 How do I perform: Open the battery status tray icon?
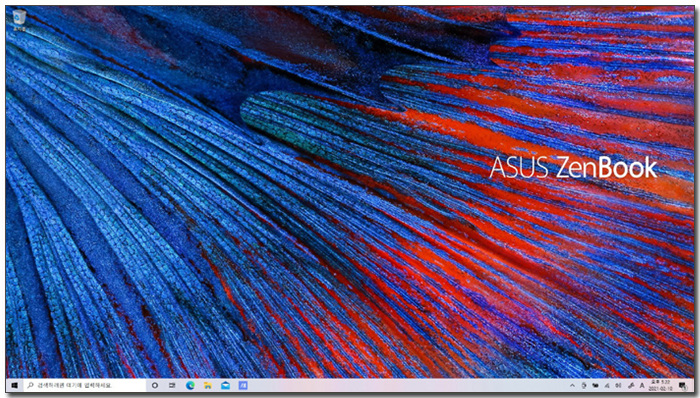click(596, 385)
